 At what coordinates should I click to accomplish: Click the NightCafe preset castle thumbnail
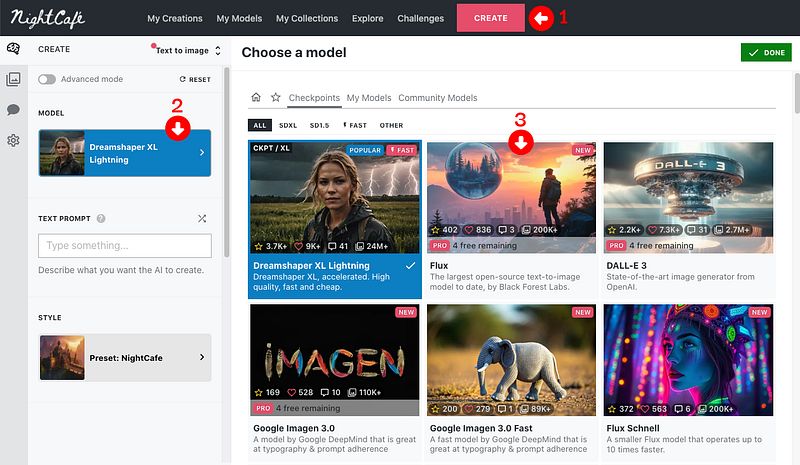pyautogui.click(x=62, y=357)
